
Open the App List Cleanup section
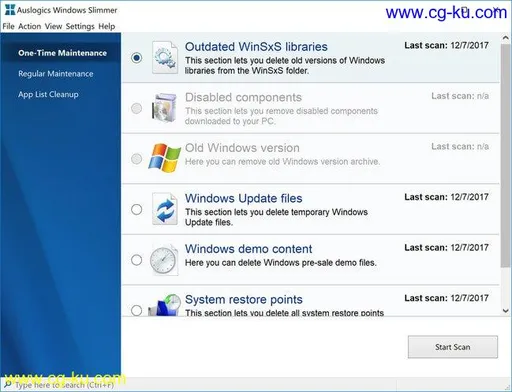(x=48, y=94)
